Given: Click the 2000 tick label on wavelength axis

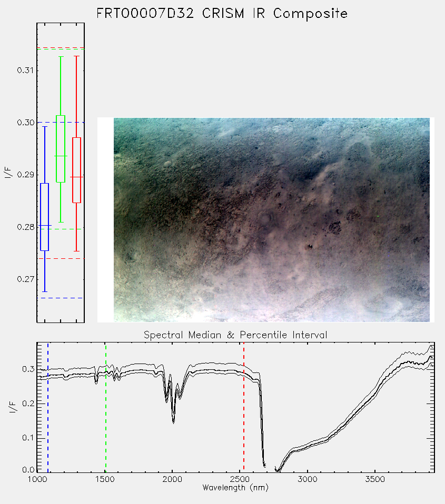Looking at the screenshot, I should coord(172,479).
